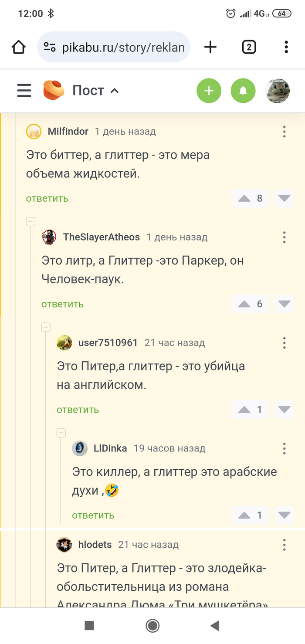This screenshot has height=644, width=305.
Task: Open the Pikabu hamburger menu
Action: tap(24, 91)
